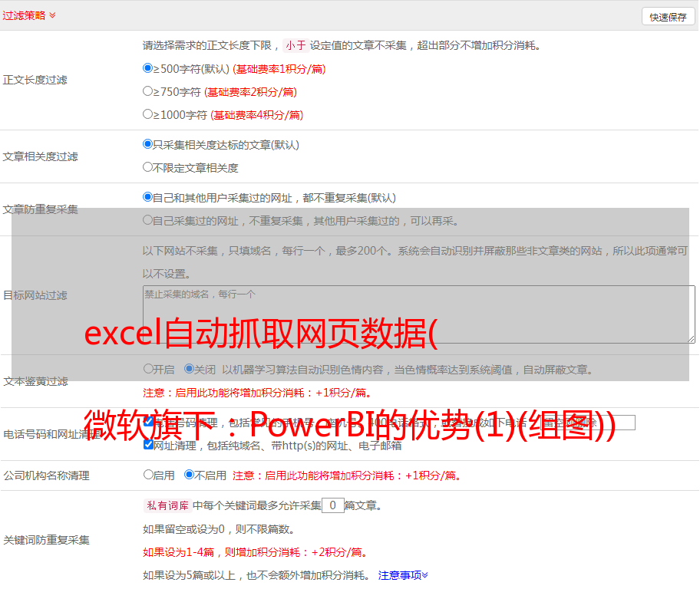Viewport: 700px width, 589px height.
Task: Click the 快速保存 button
Action: (669, 17)
